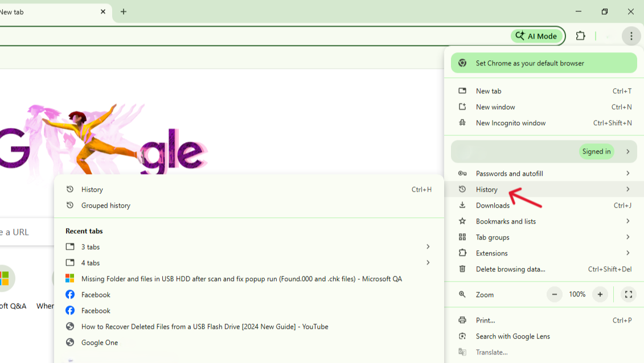
Task: Select Search with Google Lens
Action: [512, 336]
